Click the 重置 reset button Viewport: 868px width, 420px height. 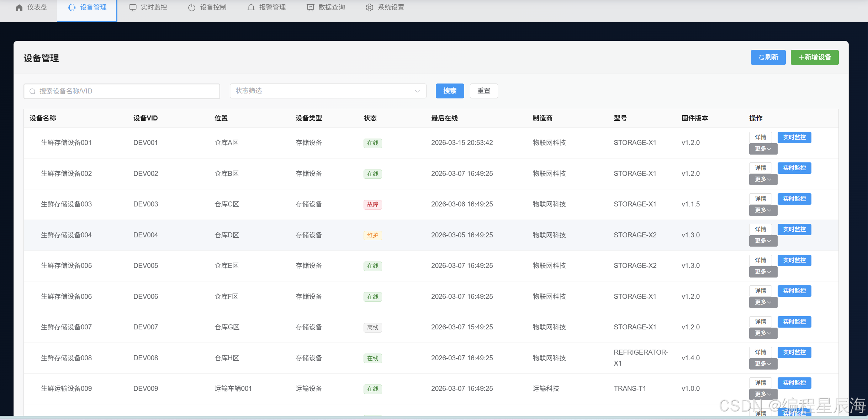click(x=483, y=91)
